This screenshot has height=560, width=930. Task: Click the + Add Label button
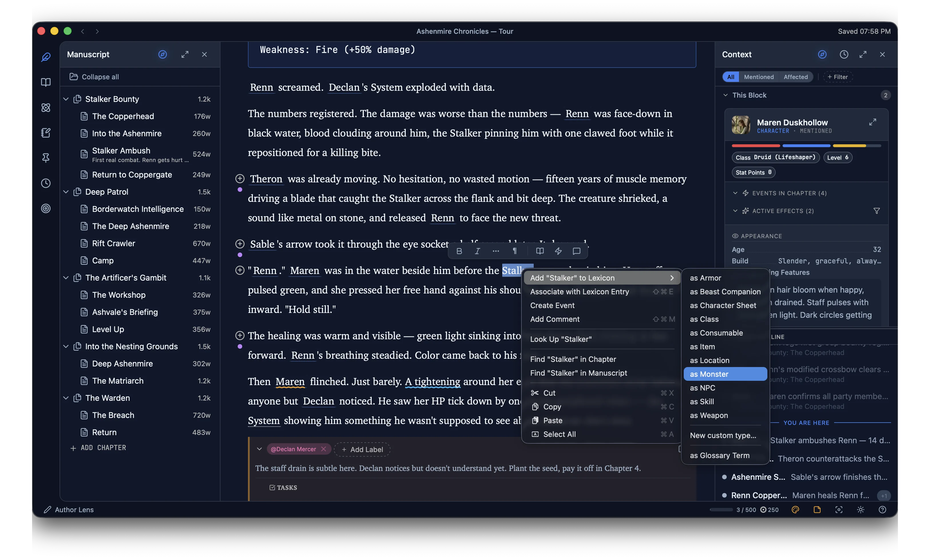(x=362, y=449)
